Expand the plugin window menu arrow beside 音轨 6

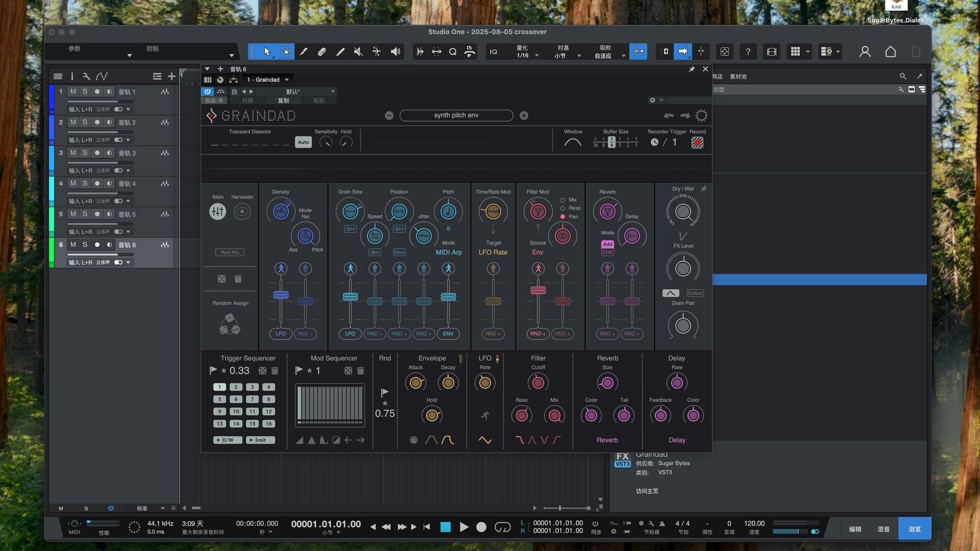(x=207, y=69)
